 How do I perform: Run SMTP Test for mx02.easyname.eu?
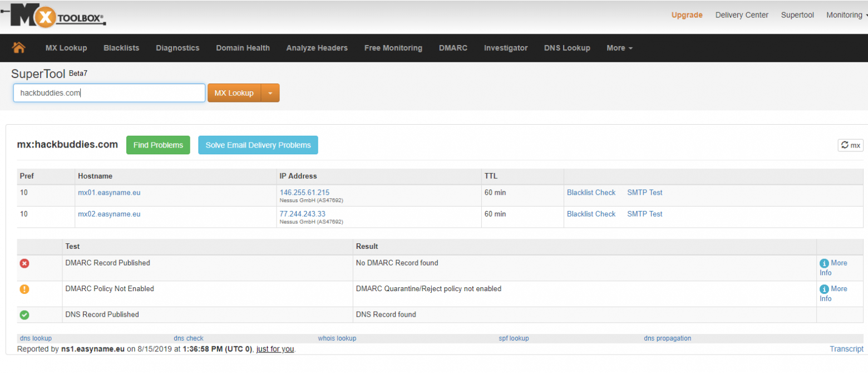pos(645,214)
